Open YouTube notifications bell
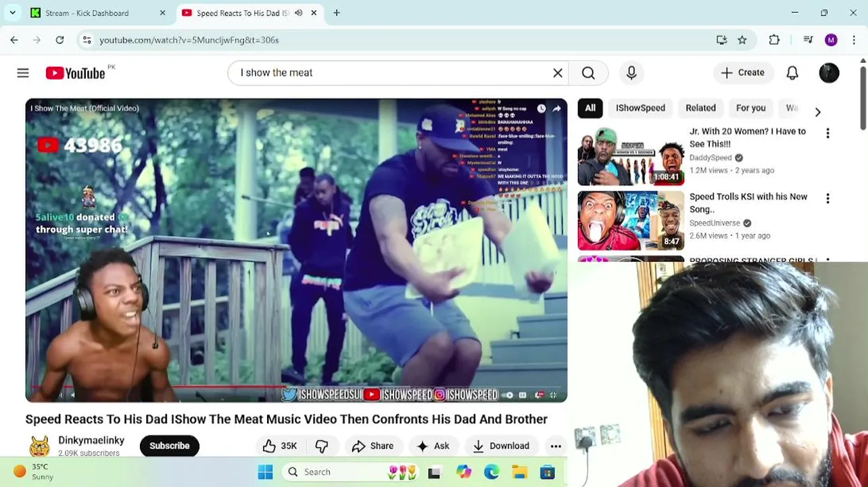The image size is (868, 487). (x=792, y=73)
